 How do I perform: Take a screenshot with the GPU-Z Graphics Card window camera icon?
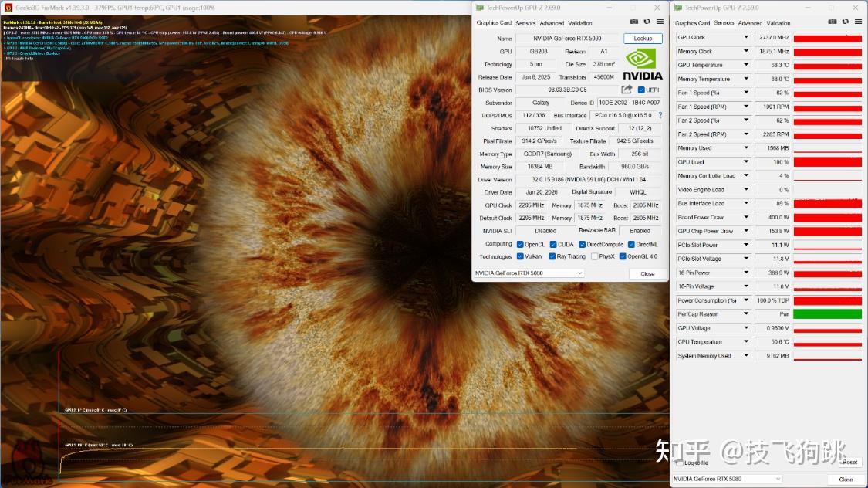coord(634,22)
